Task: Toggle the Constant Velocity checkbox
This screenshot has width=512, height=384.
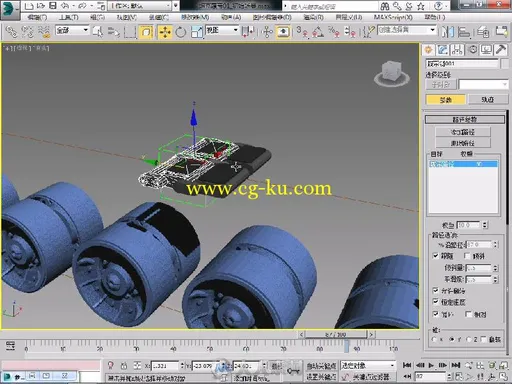Action: [x=436, y=302]
